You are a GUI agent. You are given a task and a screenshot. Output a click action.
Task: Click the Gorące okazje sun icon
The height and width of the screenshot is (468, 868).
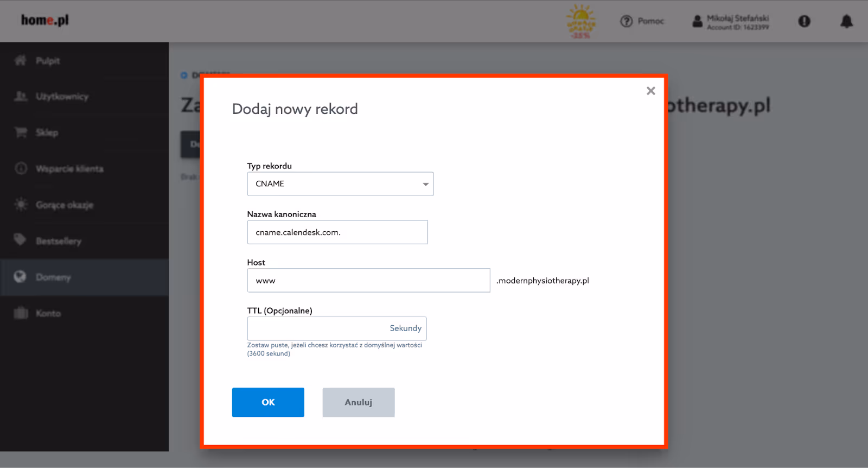pyautogui.click(x=21, y=205)
